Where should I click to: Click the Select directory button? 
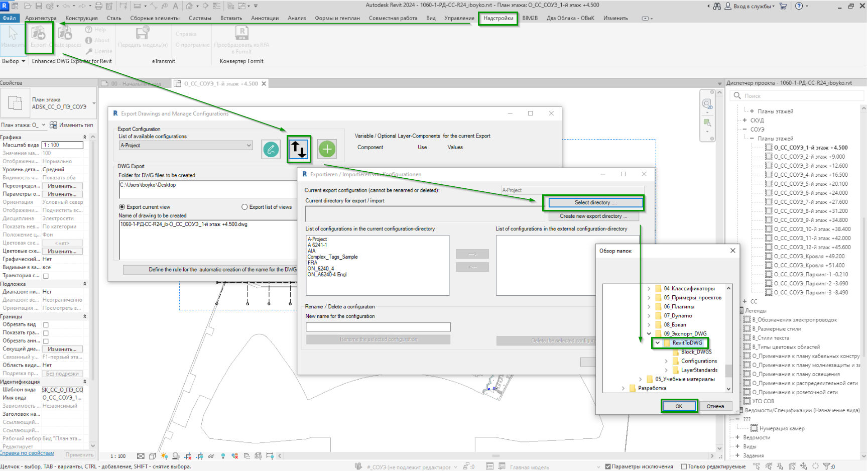(x=595, y=202)
